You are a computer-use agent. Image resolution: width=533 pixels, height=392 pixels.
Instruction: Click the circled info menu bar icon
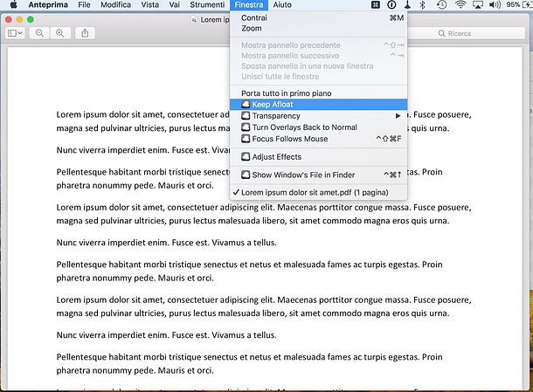391,4
